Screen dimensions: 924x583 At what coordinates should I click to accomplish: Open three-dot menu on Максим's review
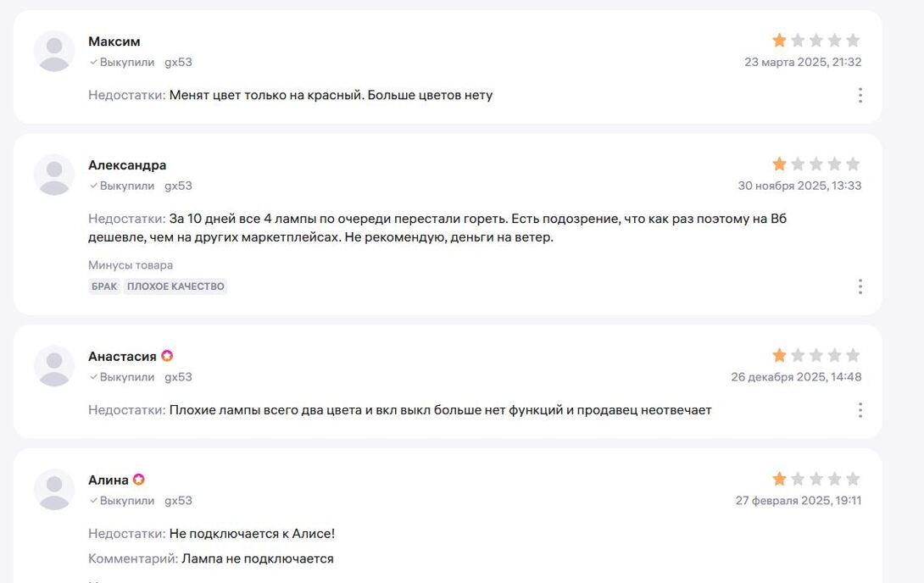click(860, 95)
